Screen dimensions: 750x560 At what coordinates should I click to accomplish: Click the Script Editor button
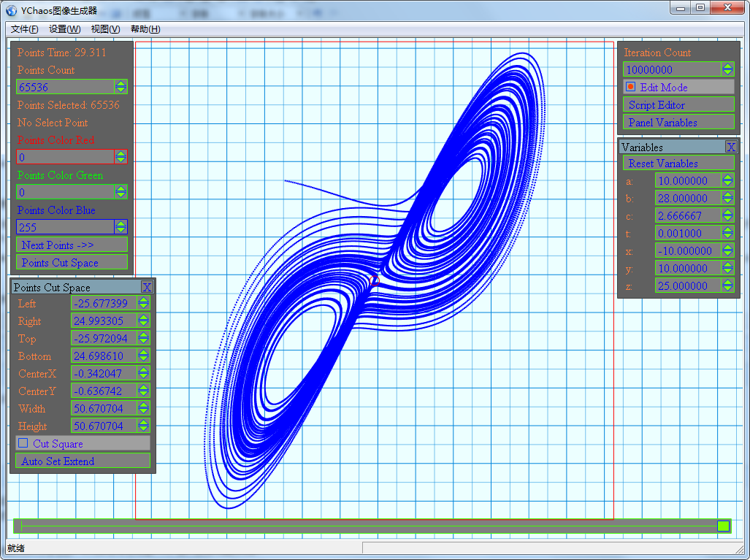(678, 104)
